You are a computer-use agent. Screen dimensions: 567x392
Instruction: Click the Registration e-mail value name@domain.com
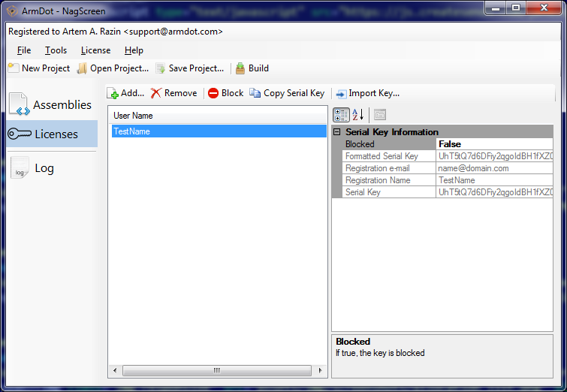494,168
